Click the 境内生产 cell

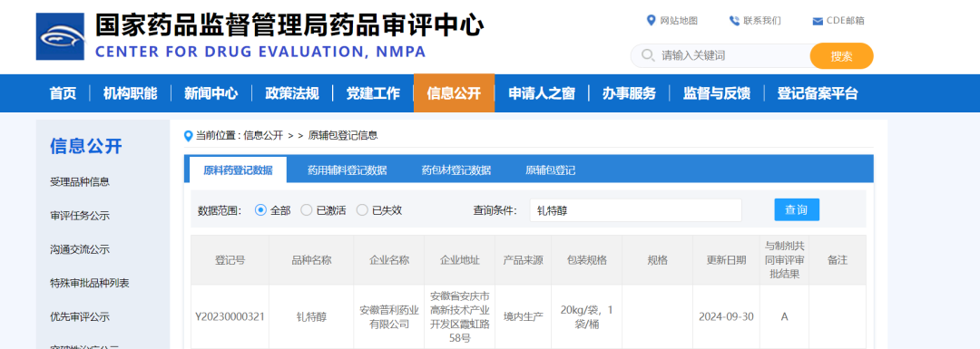coord(524,316)
